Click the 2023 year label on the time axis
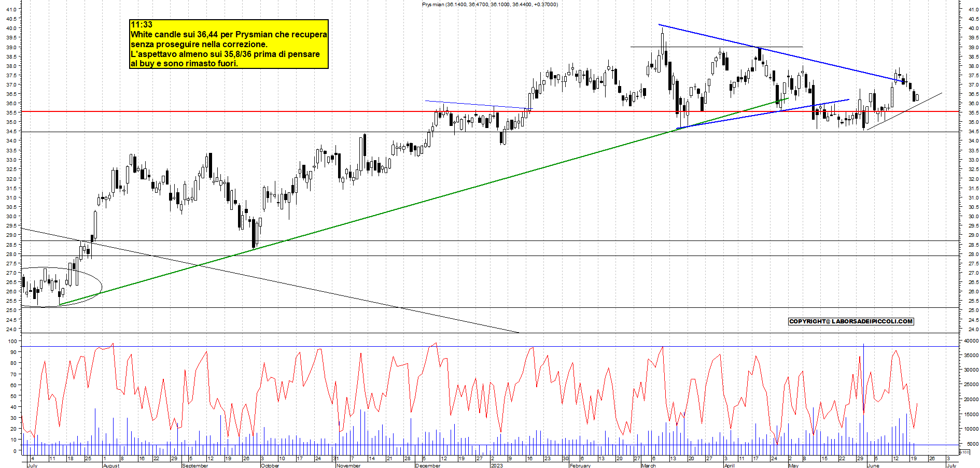 click(497, 465)
